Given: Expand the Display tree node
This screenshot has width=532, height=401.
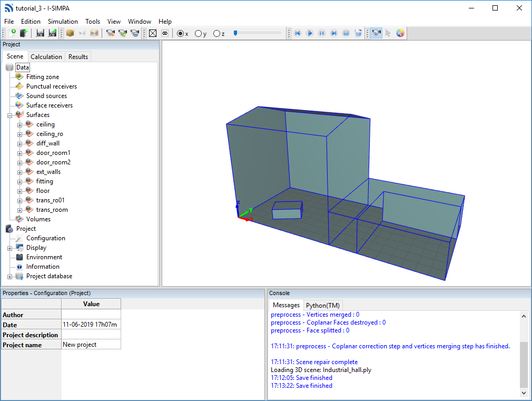Looking at the screenshot, I should point(9,248).
